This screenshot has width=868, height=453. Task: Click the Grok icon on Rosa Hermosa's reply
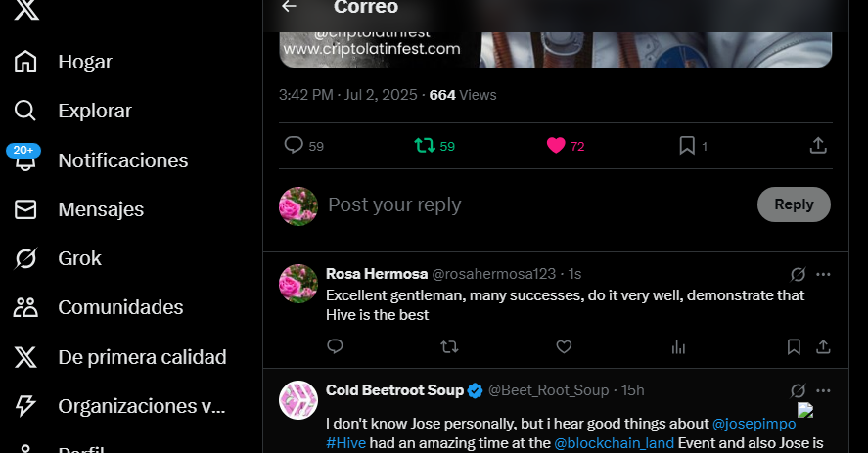pos(798,274)
